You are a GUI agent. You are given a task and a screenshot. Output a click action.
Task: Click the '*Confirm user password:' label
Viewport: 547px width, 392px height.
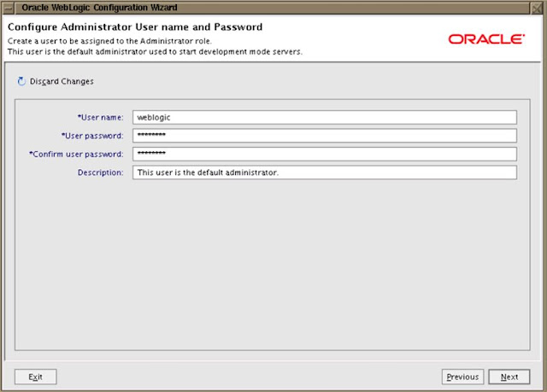click(x=76, y=154)
